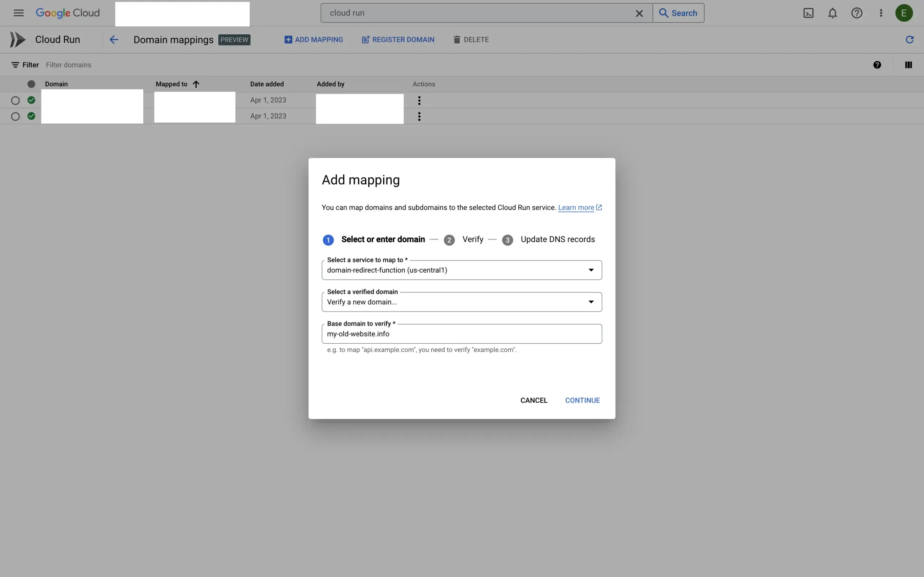Click the select-all circle in the table header

click(x=31, y=84)
